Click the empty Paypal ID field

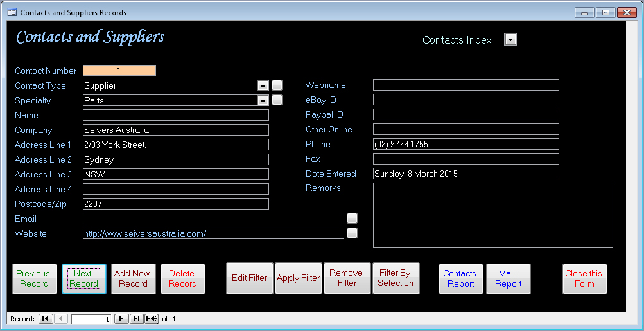(x=466, y=114)
